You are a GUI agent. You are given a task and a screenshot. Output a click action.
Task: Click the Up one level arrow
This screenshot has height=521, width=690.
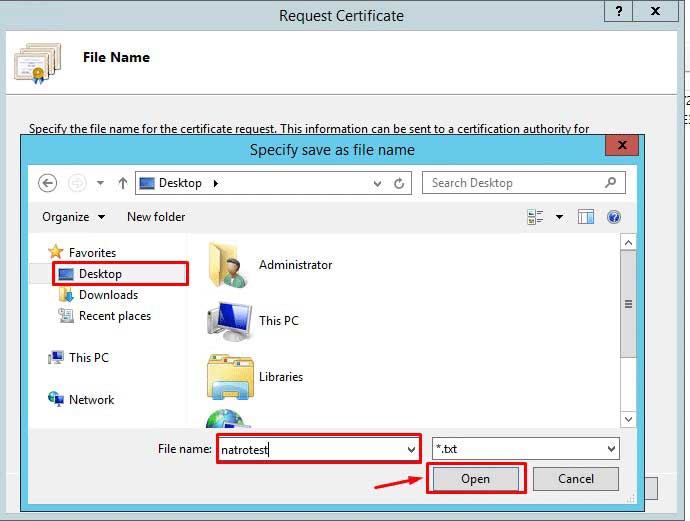pos(123,183)
